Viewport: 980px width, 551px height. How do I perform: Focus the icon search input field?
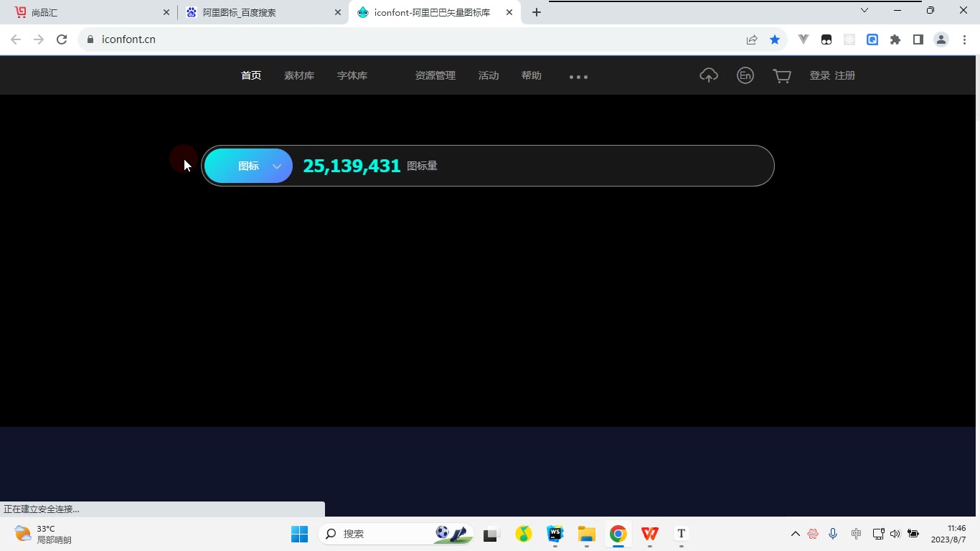(603, 166)
